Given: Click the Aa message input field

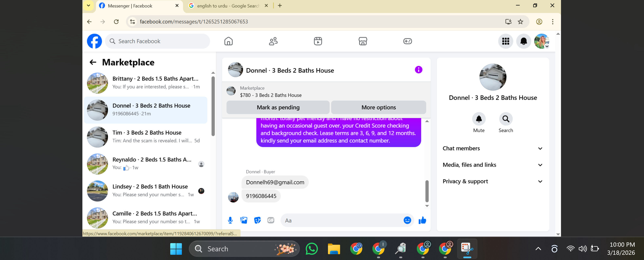Looking at the screenshot, I should coord(341,220).
